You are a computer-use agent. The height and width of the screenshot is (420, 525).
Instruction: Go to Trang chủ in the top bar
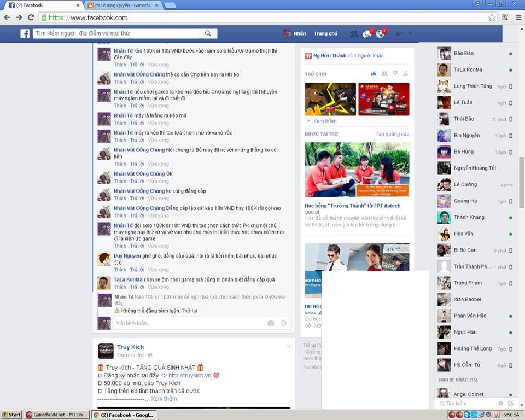(325, 34)
